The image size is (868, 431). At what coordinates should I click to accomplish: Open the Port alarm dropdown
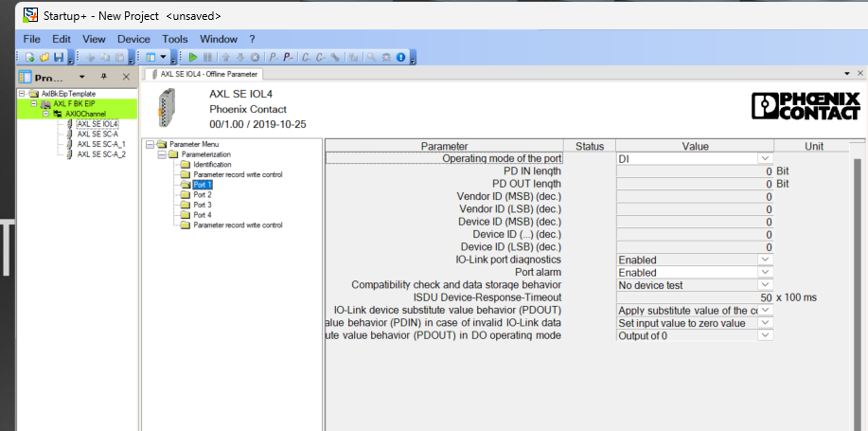click(x=765, y=272)
